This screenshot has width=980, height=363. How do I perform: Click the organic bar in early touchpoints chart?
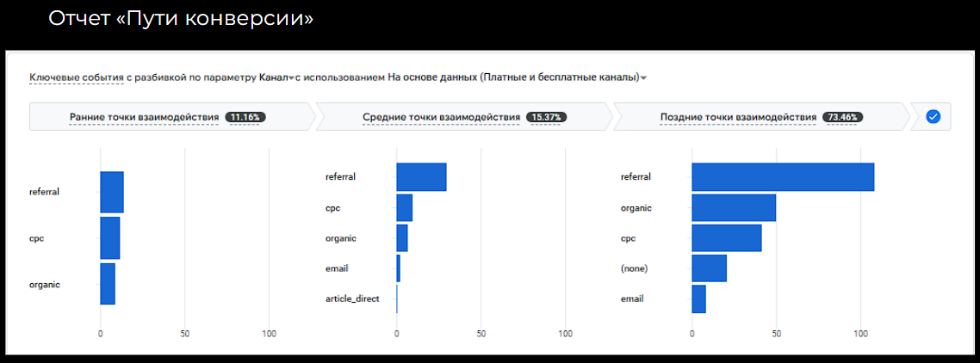click(x=108, y=284)
